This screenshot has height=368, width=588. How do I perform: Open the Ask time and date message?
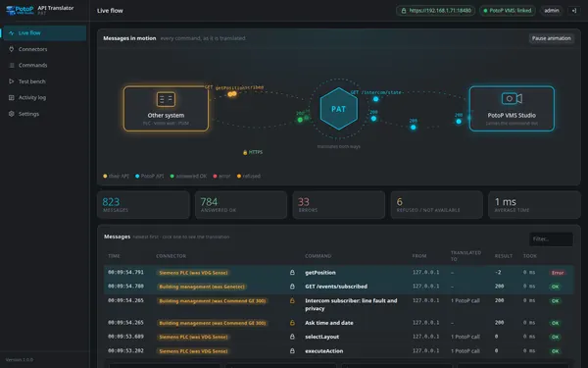(x=339, y=323)
